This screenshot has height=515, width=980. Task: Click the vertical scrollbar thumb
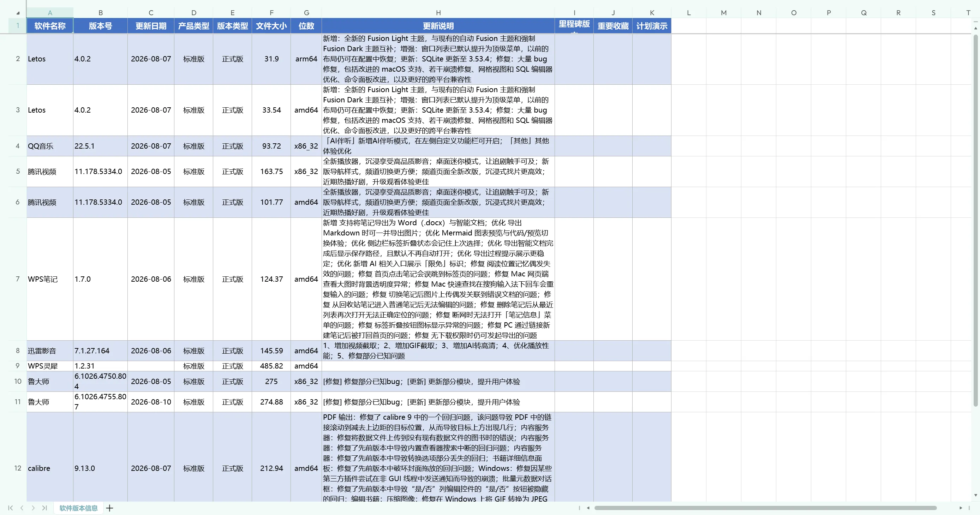pos(975,221)
